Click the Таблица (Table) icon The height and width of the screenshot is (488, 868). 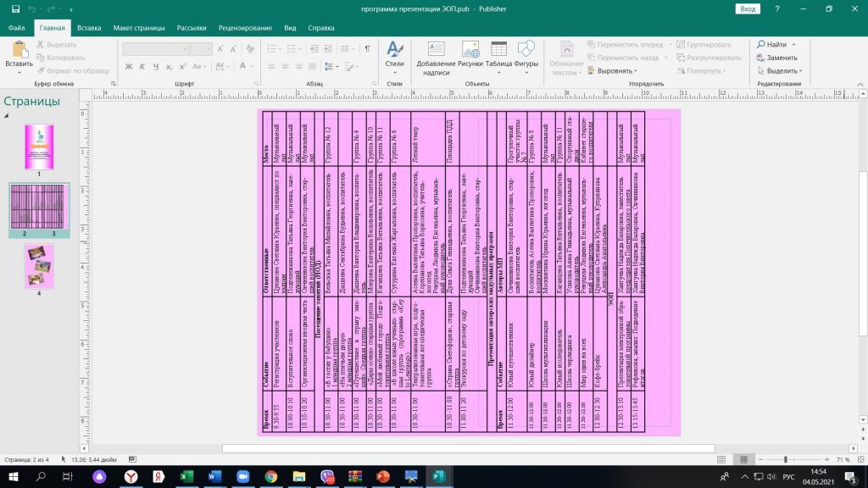[x=498, y=56]
